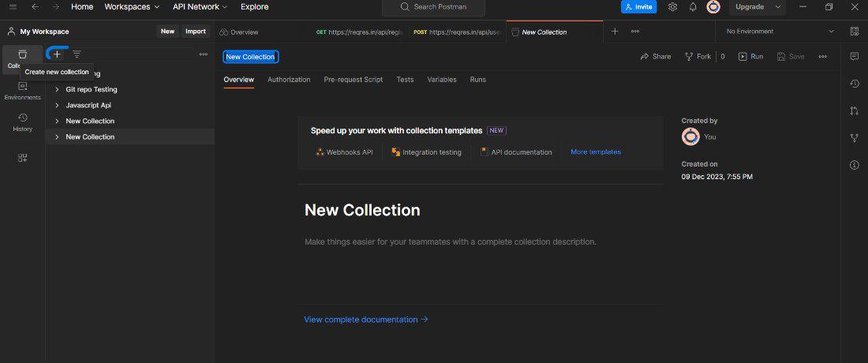Switch to Variables tab
Viewport: 868px width, 363px height.
click(x=442, y=80)
